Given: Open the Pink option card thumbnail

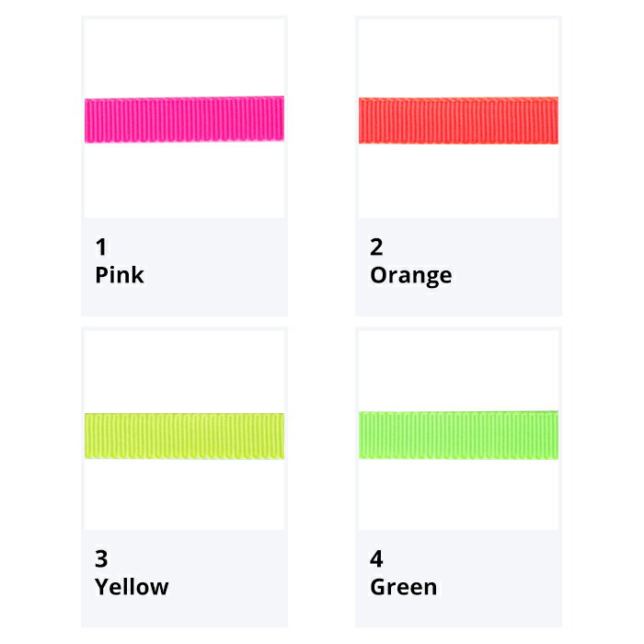Looking at the screenshot, I should click(184, 119).
